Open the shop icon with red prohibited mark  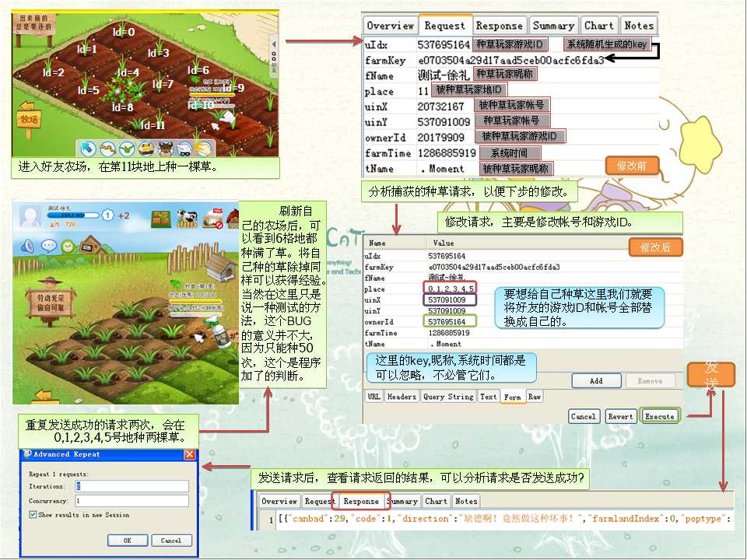pos(212,219)
